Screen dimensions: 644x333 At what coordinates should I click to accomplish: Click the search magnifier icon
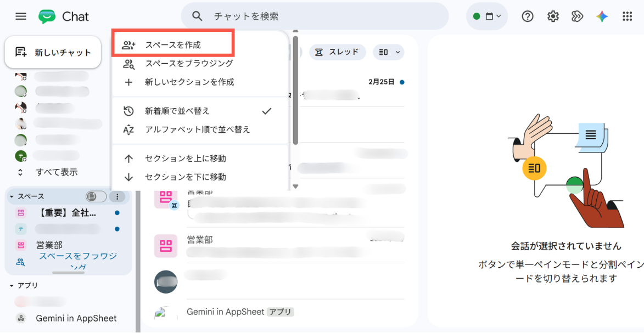point(197,16)
